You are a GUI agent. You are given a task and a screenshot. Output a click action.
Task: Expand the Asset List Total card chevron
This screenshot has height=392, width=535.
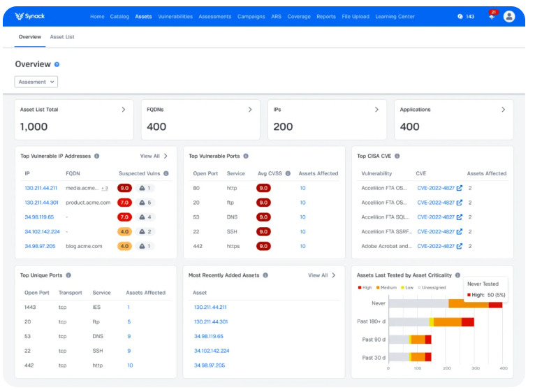124,110
